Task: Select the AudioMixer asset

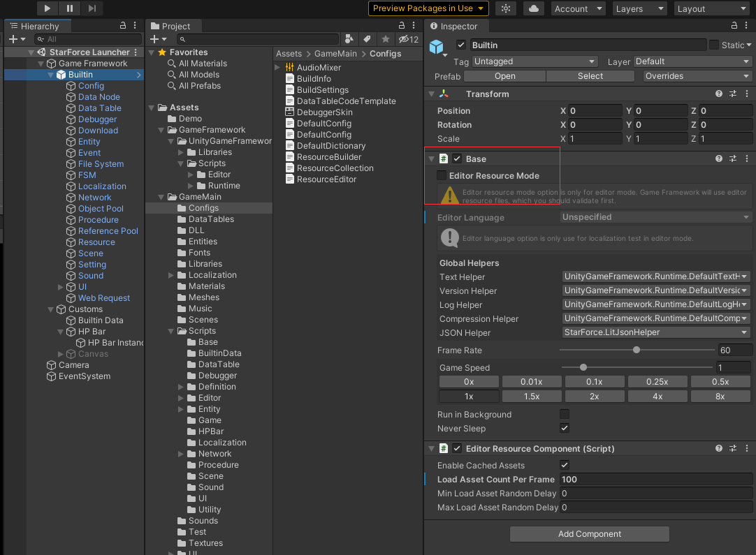Action: pos(319,68)
